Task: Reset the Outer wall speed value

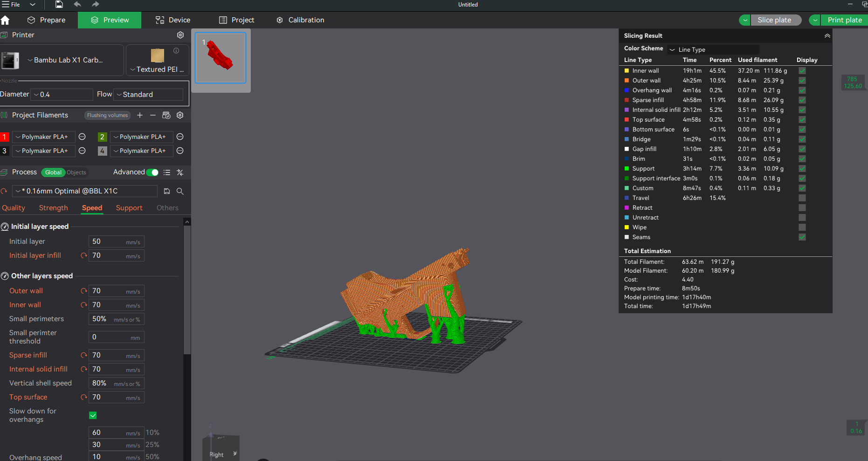Action: [84, 291]
